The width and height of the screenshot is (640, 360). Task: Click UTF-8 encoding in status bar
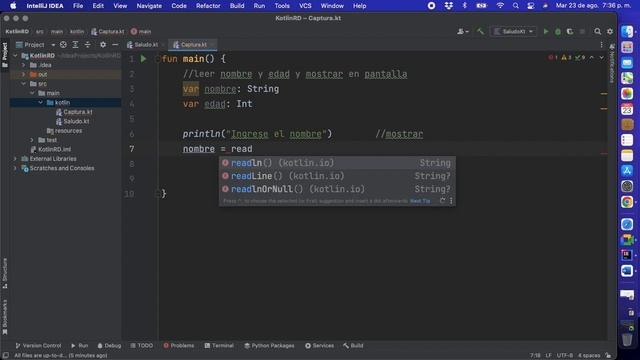pyautogui.click(x=564, y=355)
